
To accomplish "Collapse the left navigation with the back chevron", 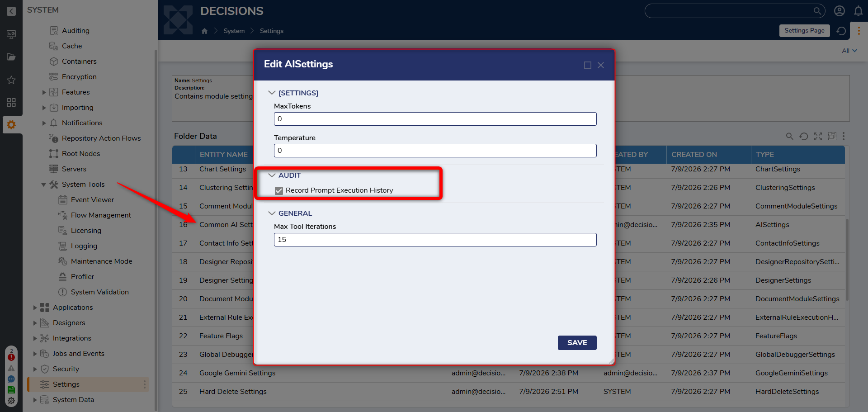I will point(11,11).
